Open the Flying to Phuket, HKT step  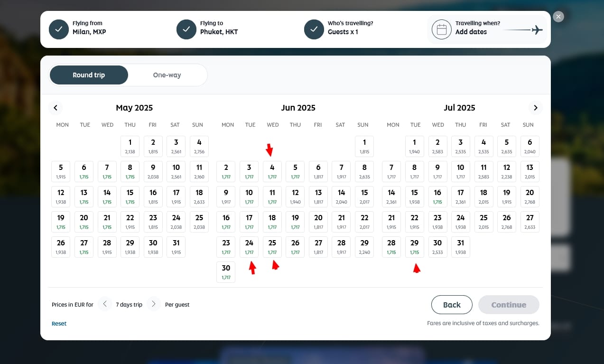click(x=219, y=28)
